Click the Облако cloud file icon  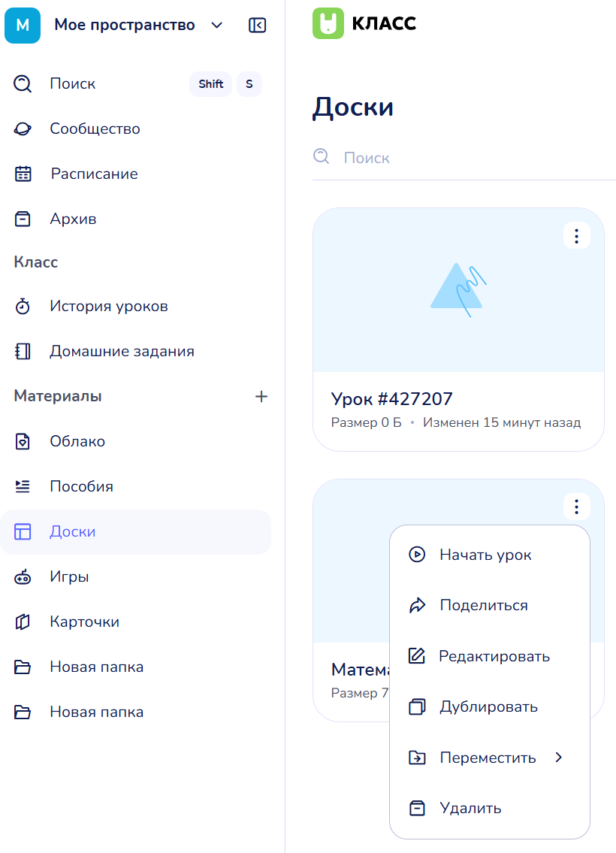pos(23,442)
